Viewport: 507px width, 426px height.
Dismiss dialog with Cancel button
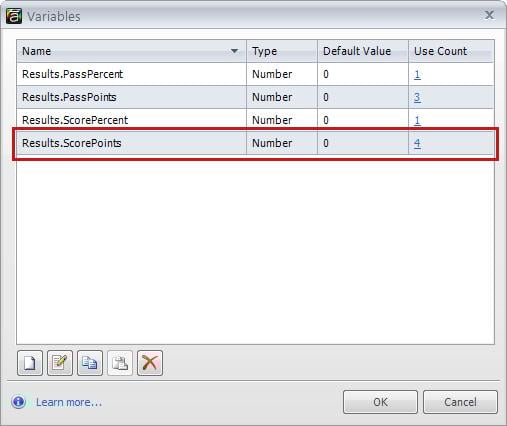tap(460, 402)
